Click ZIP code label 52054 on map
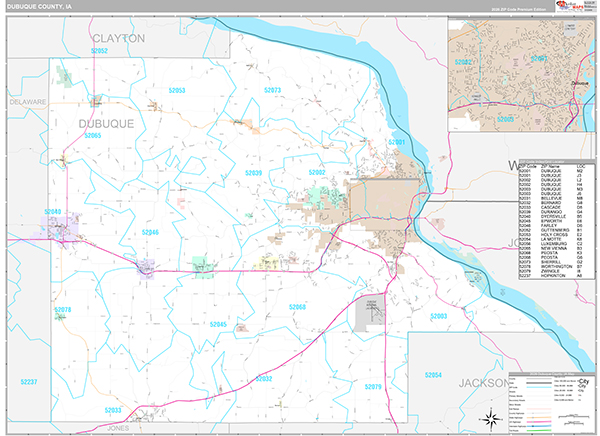Screen dimensions: 600x436 (433, 375)
